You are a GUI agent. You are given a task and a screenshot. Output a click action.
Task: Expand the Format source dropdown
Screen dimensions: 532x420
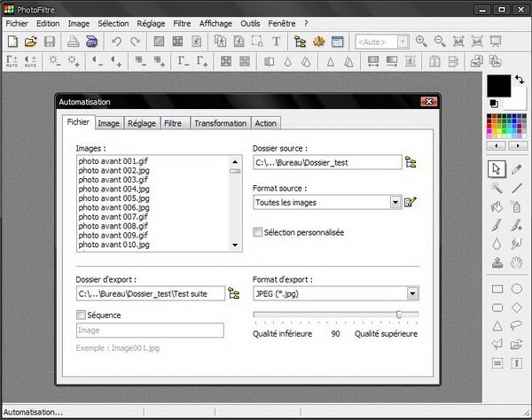coord(395,202)
